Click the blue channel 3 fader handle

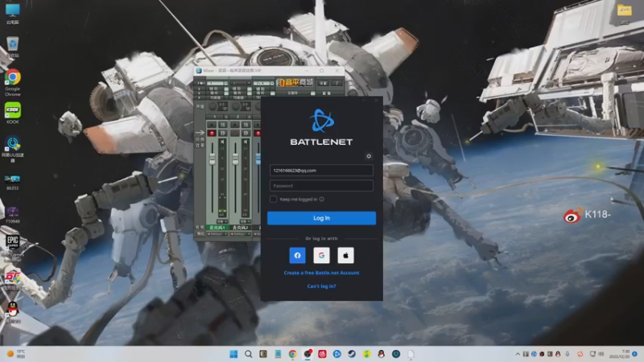pyautogui.click(x=258, y=159)
